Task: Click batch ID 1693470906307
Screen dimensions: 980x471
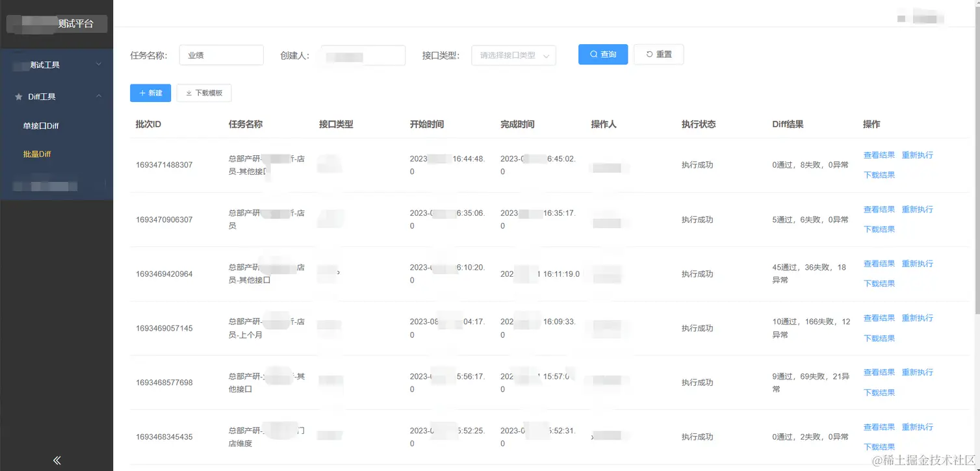Action: [164, 220]
